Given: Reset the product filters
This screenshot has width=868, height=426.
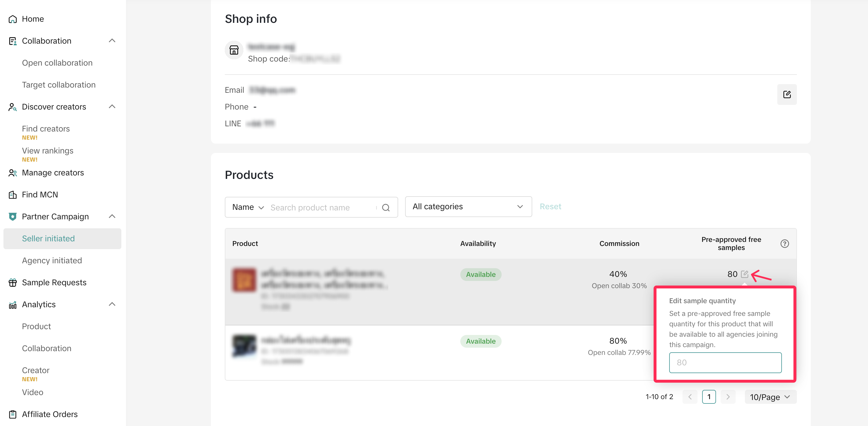Looking at the screenshot, I should [x=550, y=207].
